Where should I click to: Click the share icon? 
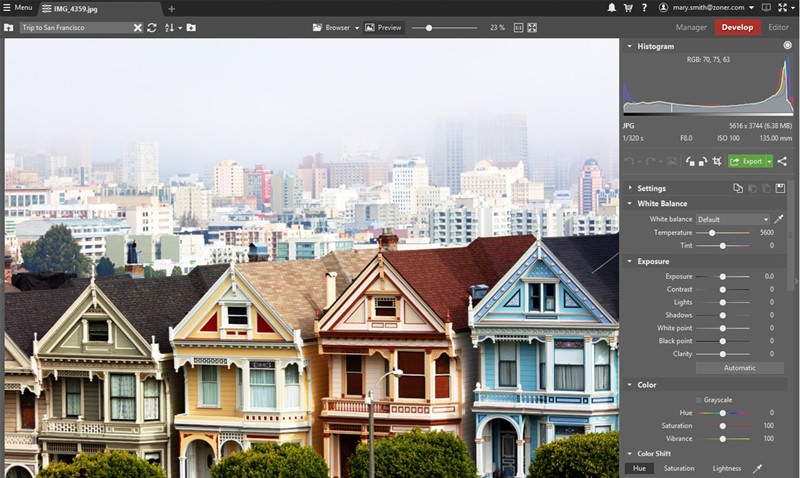pos(782,162)
